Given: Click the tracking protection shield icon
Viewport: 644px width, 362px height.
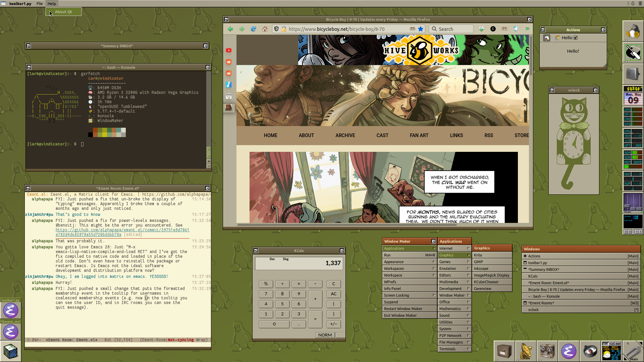Looking at the screenshot, I should coord(276,29).
